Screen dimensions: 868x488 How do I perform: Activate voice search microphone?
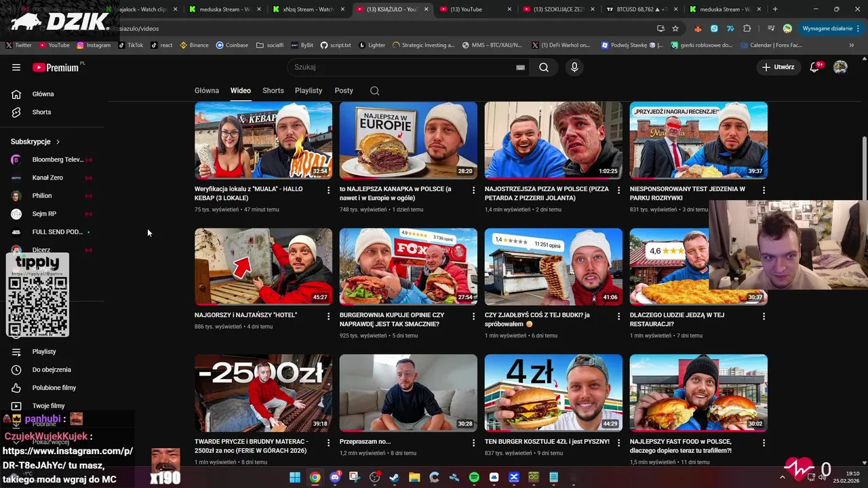[x=574, y=67]
